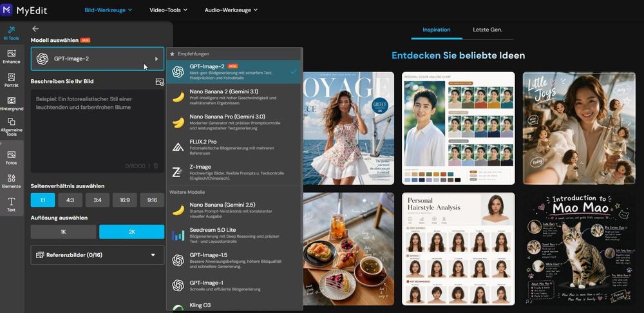Click image upload icon beside Beschreiben Sie Ihr Bild
644x313 pixels.
(x=160, y=82)
